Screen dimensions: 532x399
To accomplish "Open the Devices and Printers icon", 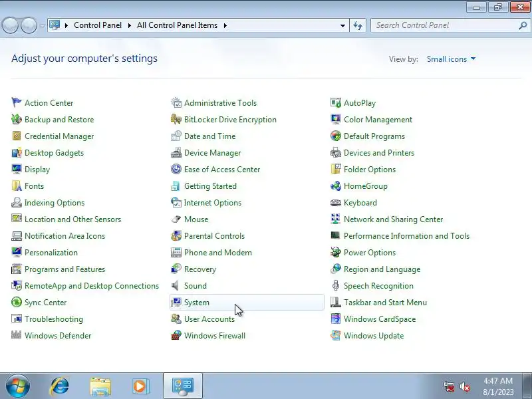I will pyautogui.click(x=336, y=152).
